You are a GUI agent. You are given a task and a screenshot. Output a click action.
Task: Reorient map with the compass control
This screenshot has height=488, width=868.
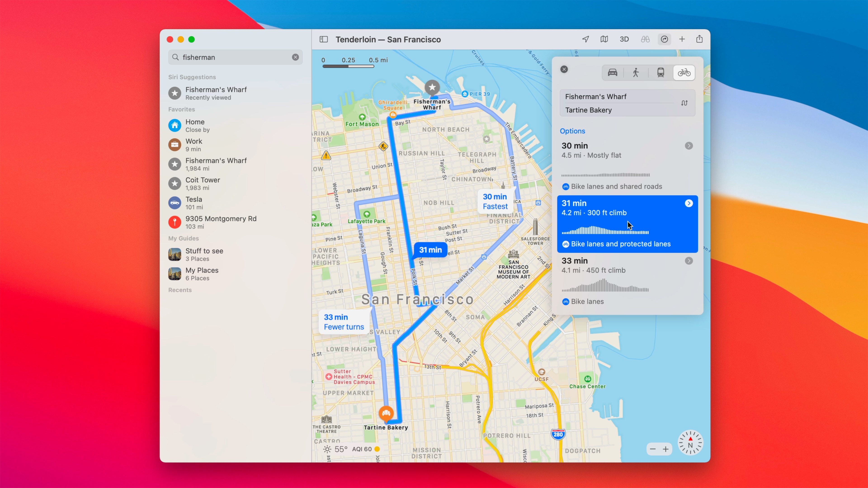[x=690, y=443]
